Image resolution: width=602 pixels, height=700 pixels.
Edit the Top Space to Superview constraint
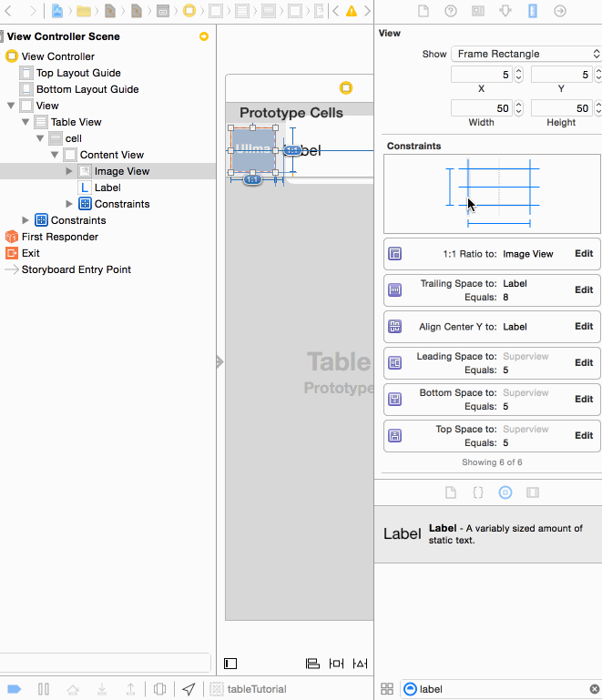[584, 436]
